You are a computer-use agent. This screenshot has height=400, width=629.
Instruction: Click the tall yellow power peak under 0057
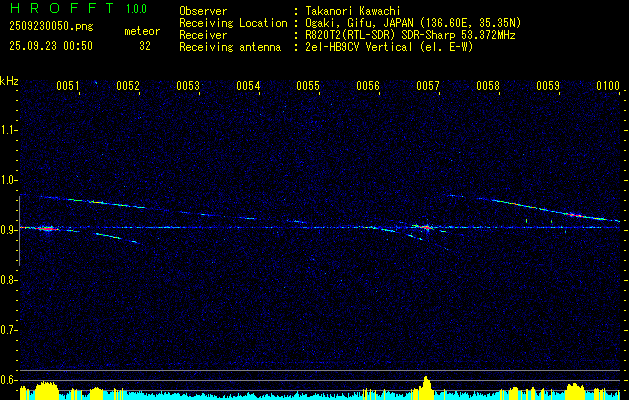click(426, 387)
